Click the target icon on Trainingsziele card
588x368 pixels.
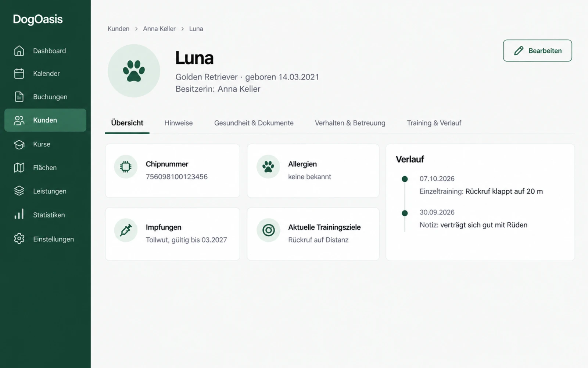click(268, 230)
